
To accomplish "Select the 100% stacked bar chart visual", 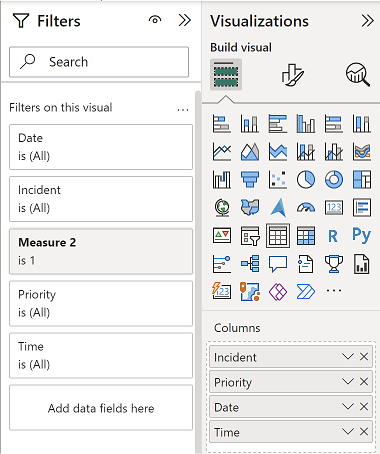I will (x=334, y=124).
